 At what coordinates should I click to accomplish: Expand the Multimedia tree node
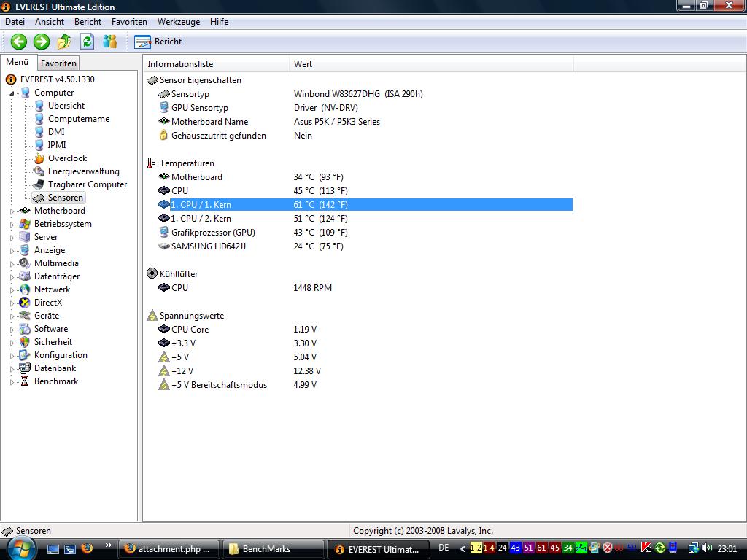point(12,263)
